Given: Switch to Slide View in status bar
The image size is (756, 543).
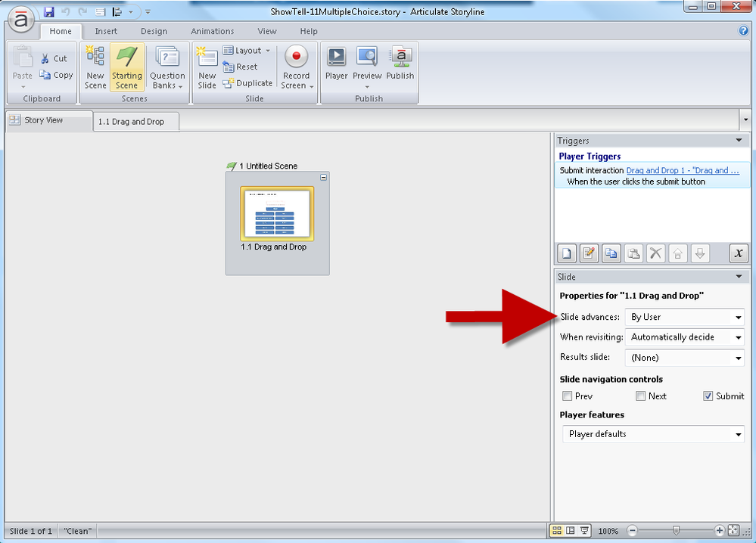Looking at the screenshot, I should [x=571, y=530].
